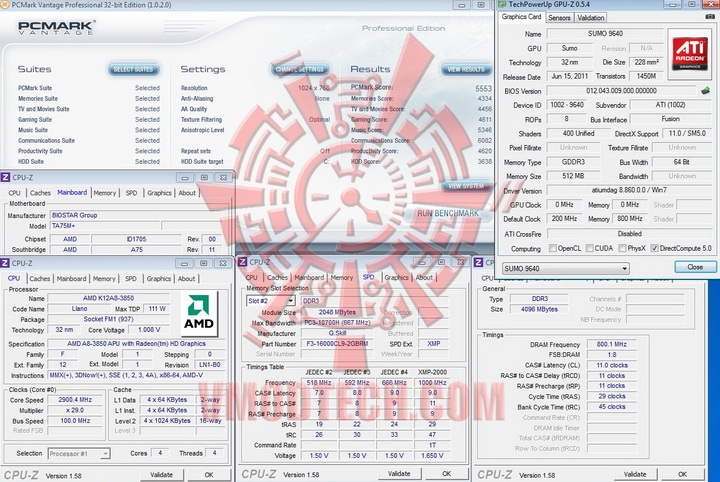The height and width of the screenshot is (482, 720).
Task: Open the SPD tab in the Mainboard CPU-Z window
Action: pos(131,193)
